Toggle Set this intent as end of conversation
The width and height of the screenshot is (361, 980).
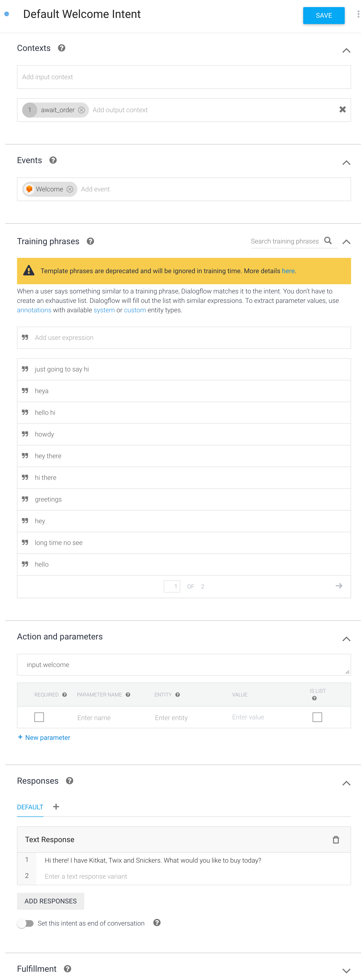(x=25, y=923)
